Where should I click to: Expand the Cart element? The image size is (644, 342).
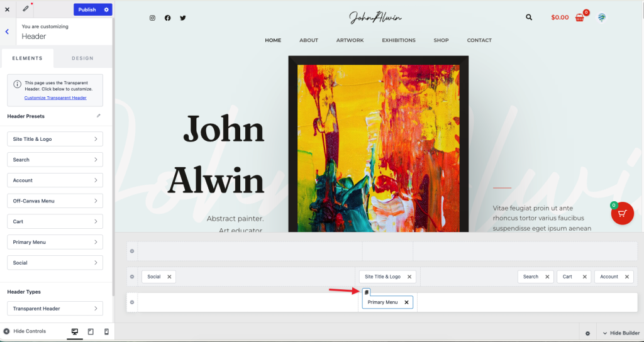tap(55, 221)
